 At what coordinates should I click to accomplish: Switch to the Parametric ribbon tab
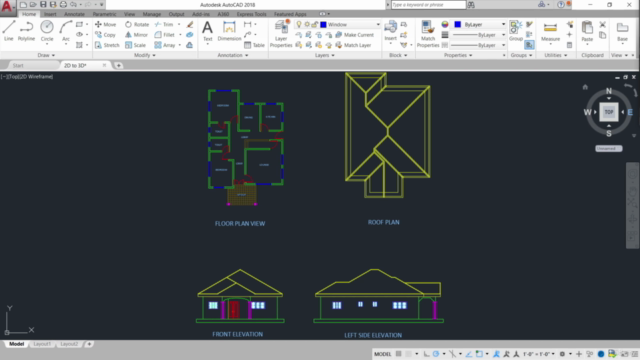pos(104,14)
